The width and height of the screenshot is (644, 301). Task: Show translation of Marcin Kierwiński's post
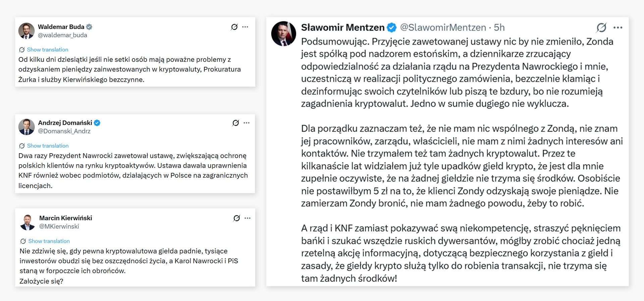(x=49, y=241)
